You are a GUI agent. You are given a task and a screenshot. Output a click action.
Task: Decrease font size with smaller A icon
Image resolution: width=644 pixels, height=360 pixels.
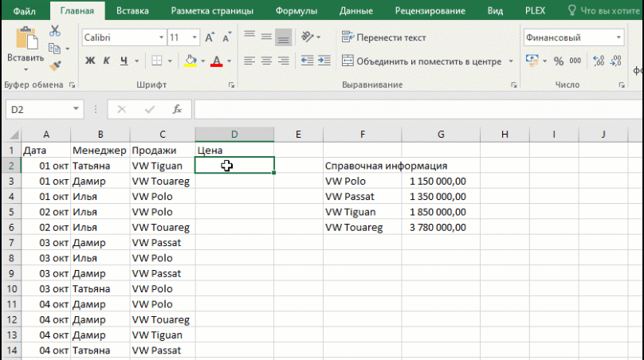(x=226, y=37)
